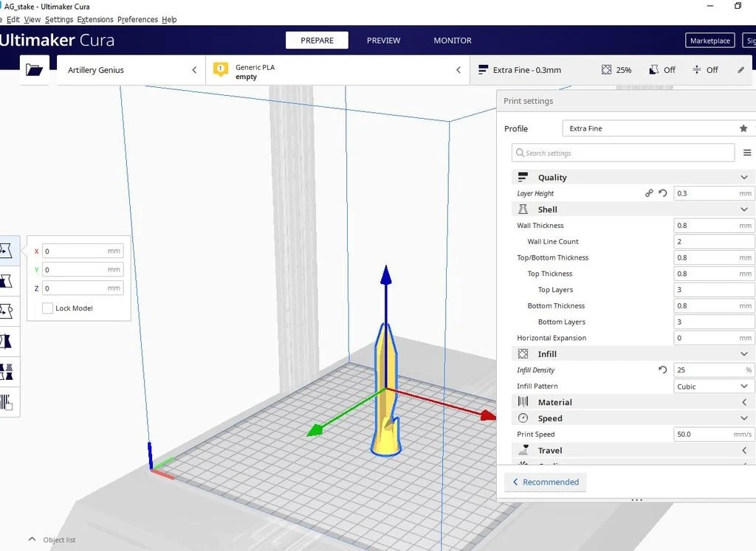The height and width of the screenshot is (551, 756).
Task: Click the star icon beside Extra Fine profile
Action: 743,128
